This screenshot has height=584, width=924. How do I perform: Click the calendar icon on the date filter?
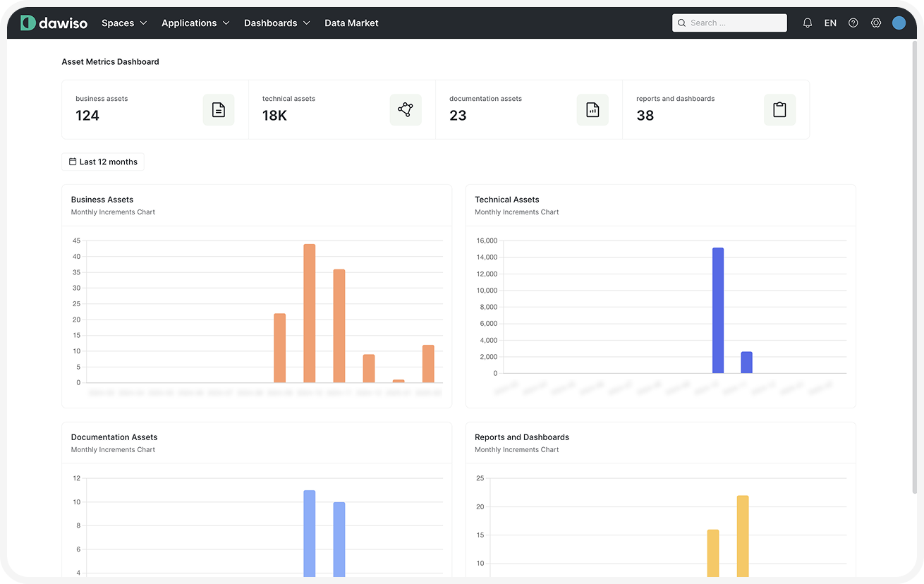click(73, 162)
